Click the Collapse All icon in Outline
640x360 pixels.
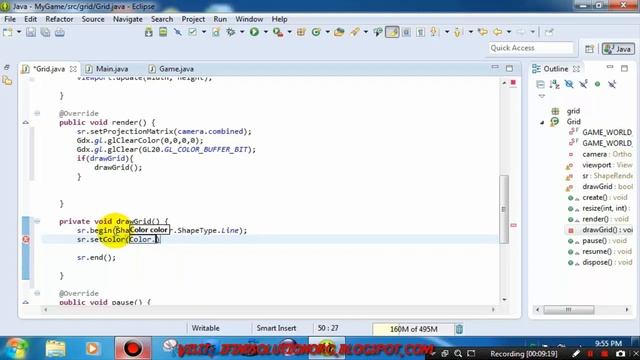pos(540,84)
